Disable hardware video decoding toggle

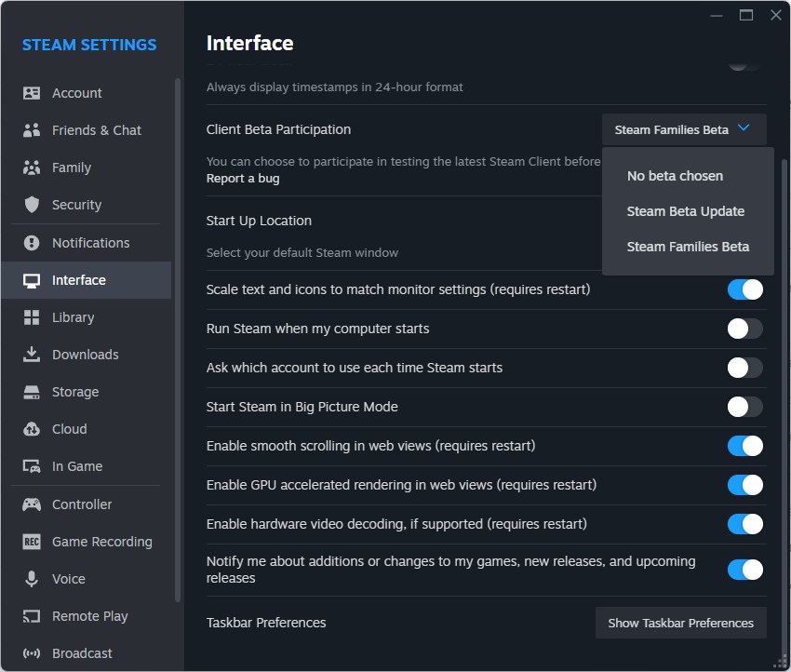(x=744, y=524)
